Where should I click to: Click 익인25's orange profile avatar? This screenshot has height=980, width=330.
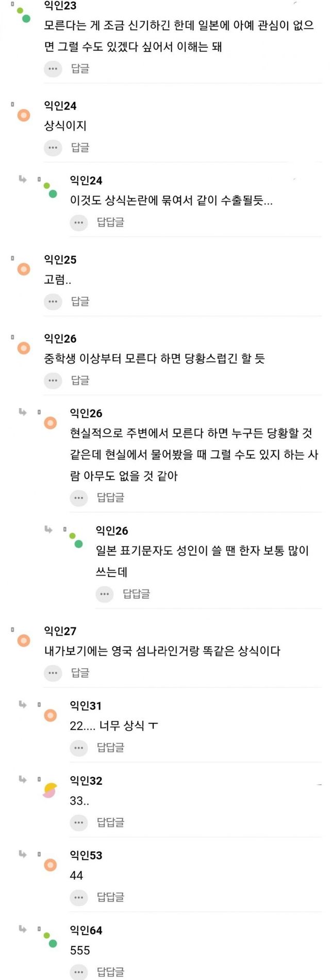(x=24, y=269)
